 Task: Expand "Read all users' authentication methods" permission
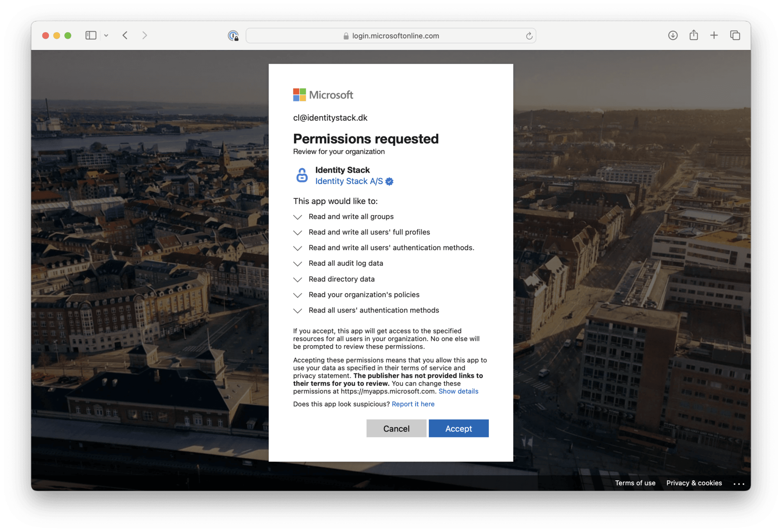[x=298, y=311]
